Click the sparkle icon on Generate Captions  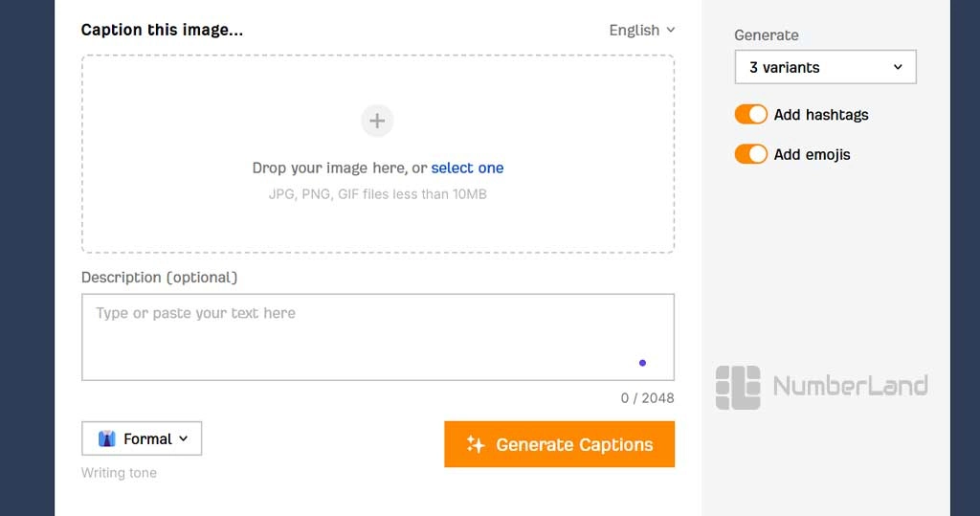(476, 444)
